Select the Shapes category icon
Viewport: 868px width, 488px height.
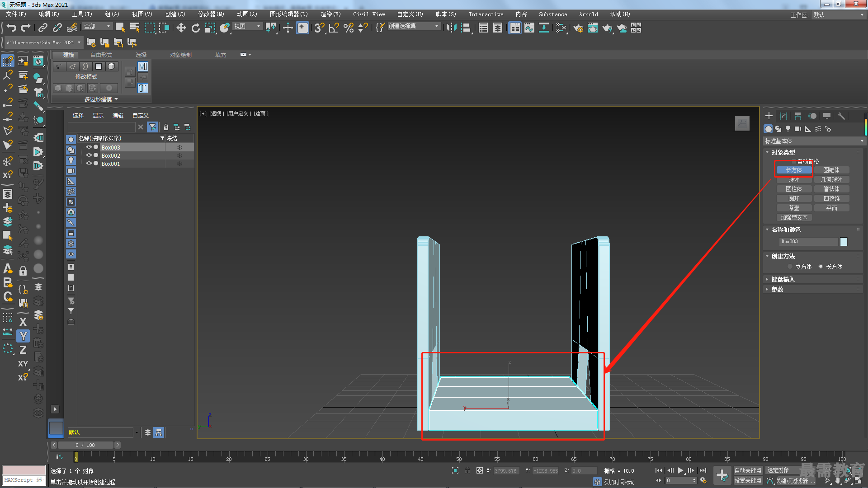pyautogui.click(x=778, y=129)
